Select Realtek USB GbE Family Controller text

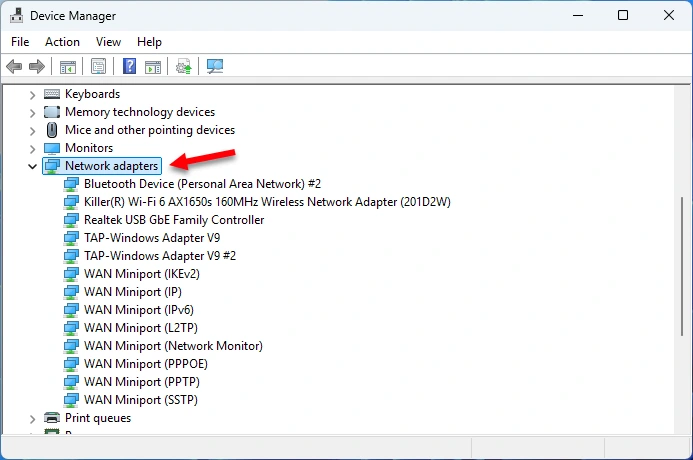tap(174, 220)
